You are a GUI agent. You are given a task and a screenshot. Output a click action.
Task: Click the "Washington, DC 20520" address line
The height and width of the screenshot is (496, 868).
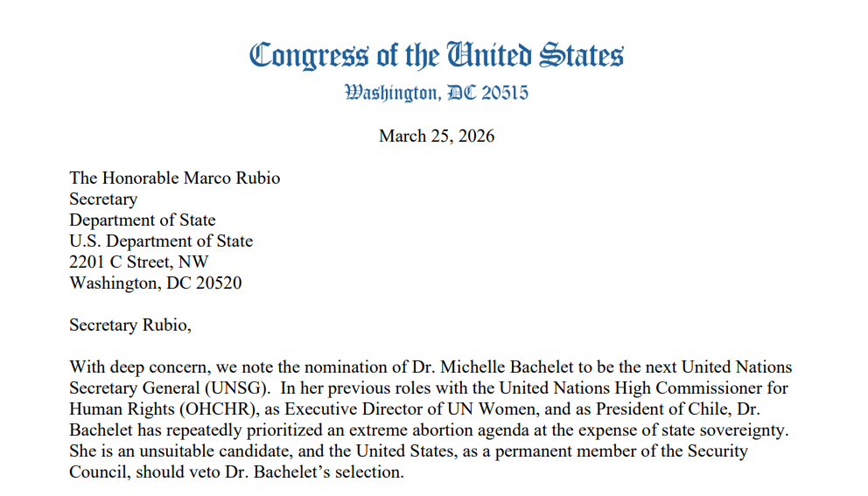pyautogui.click(x=156, y=283)
